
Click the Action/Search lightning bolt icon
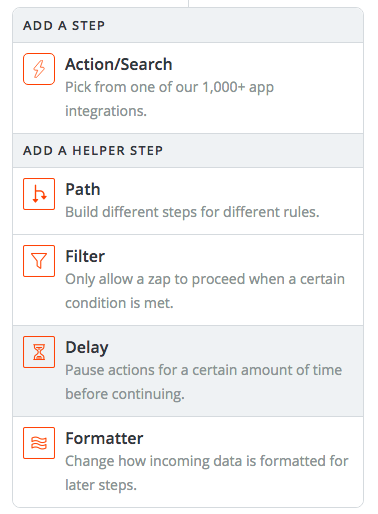coord(39,69)
